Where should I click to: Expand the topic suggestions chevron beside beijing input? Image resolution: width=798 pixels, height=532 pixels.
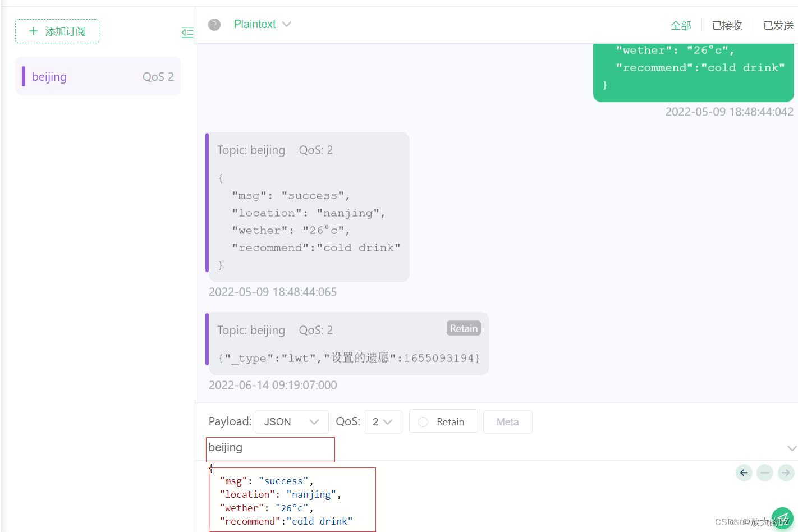click(x=791, y=448)
